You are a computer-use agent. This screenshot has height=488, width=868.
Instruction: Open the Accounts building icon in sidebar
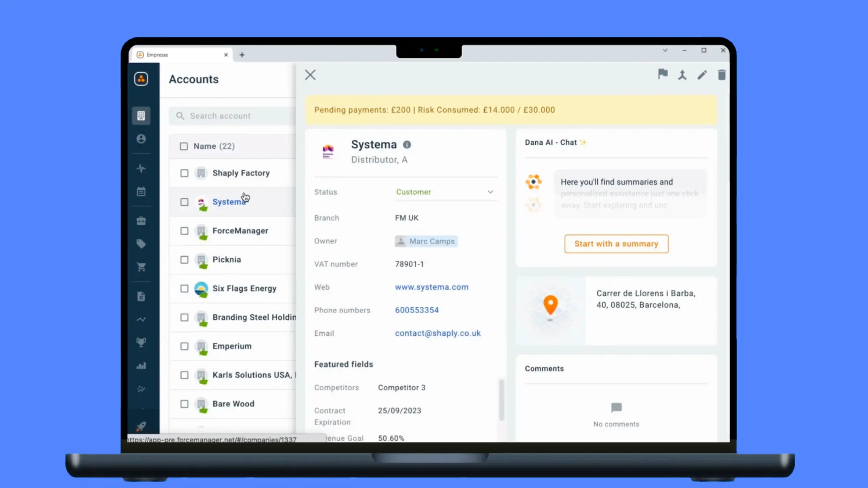click(x=141, y=116)
